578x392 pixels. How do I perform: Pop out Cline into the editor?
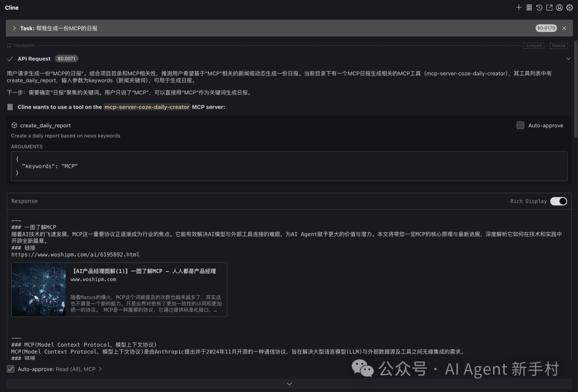pos(549,7)
